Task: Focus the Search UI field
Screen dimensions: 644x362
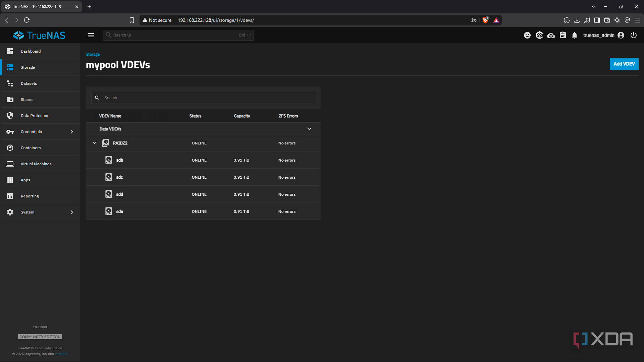Action: [178, 35]
